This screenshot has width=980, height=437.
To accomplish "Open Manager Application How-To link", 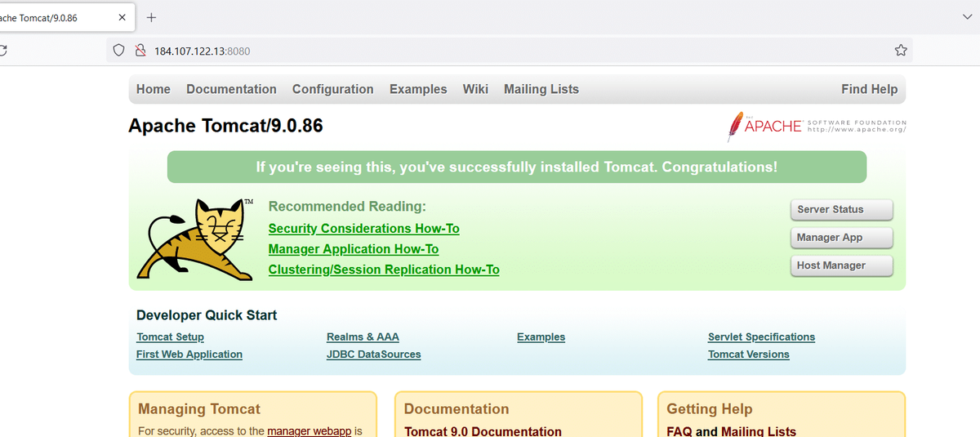I will 353,249.
